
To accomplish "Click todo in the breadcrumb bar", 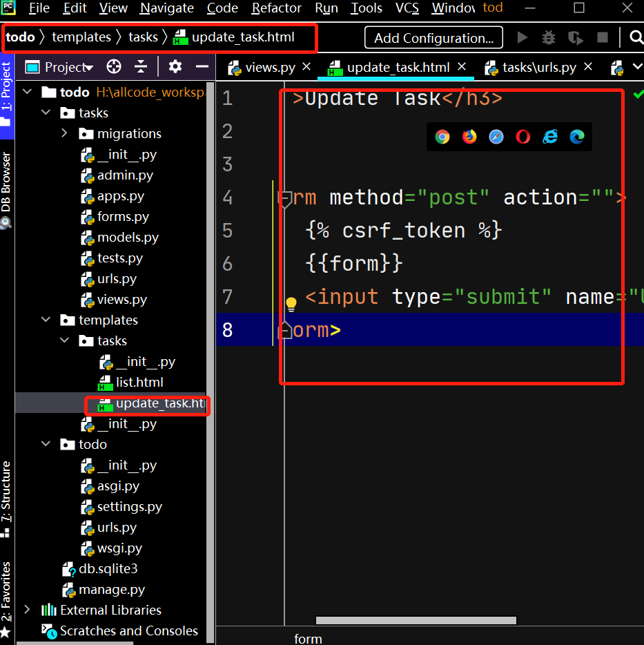I will coord(20,37).
